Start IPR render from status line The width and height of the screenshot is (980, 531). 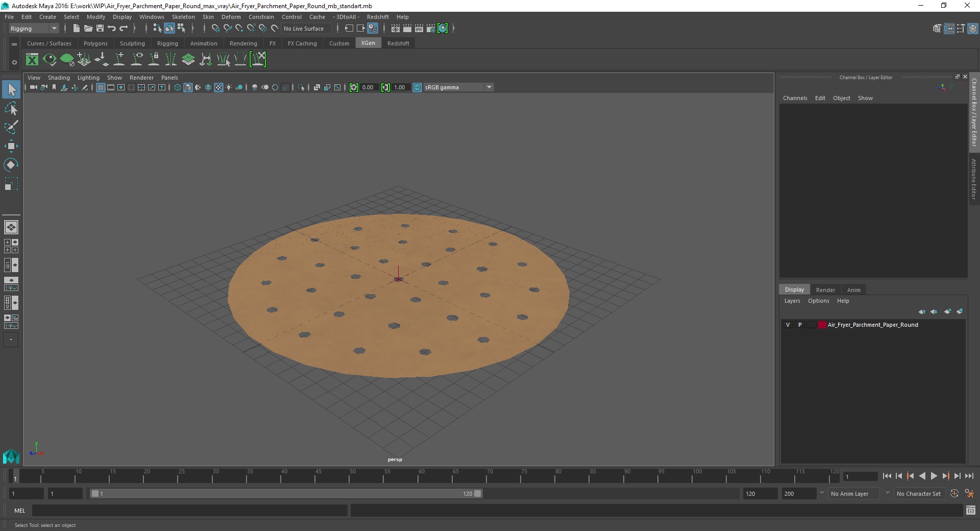tap(419, 29)
